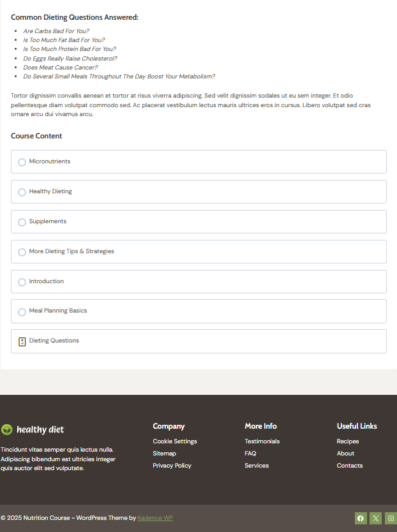397x532 pixels.
Task: Open the More Dieting Tips & Strategies lesson
Action: click(x=198, y=252)
